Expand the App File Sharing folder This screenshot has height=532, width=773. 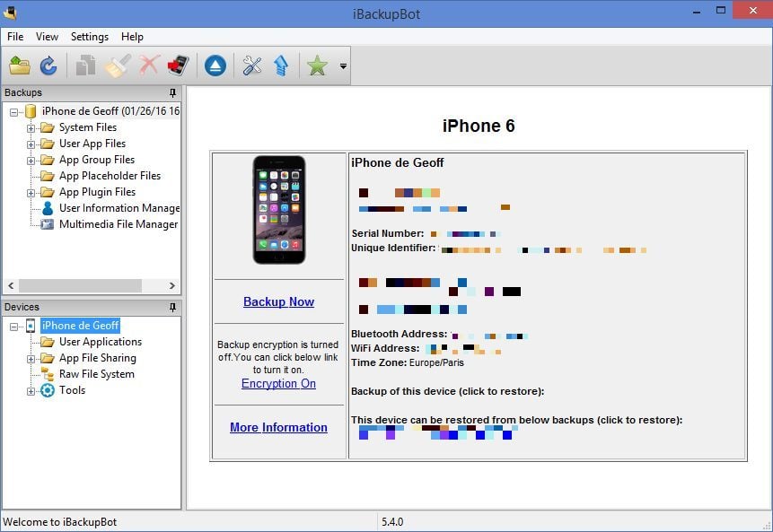31,359
